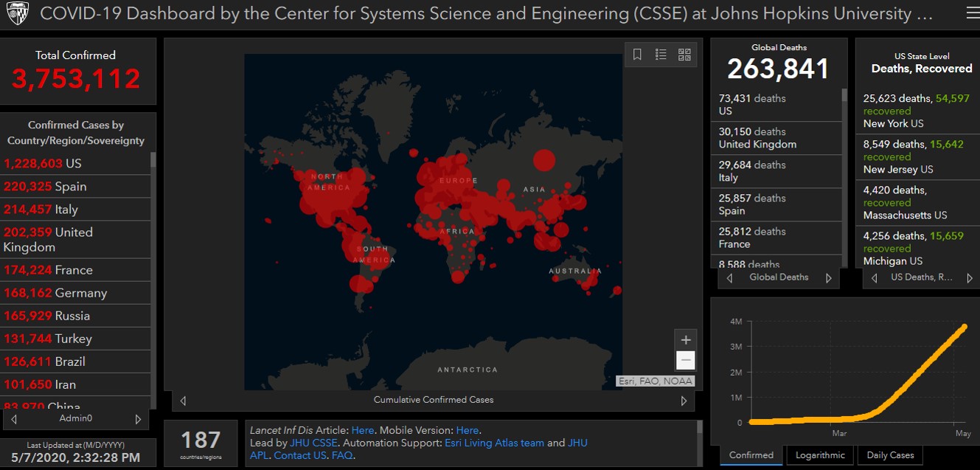
Task: Switch to the Daily Cases chart tab
Action: tap(890, 455)
